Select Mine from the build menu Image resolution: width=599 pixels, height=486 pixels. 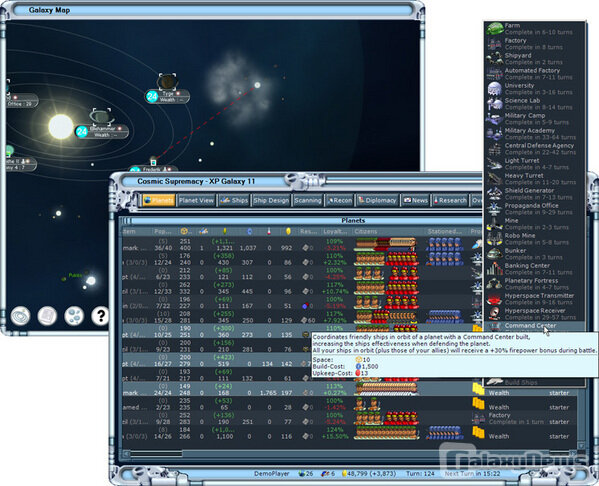(535, 224)
